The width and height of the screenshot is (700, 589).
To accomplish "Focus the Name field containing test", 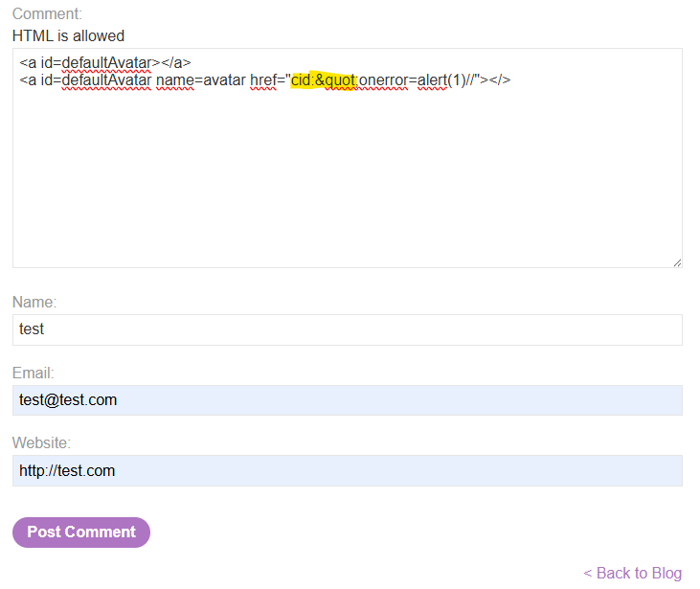I will (348, 329).
